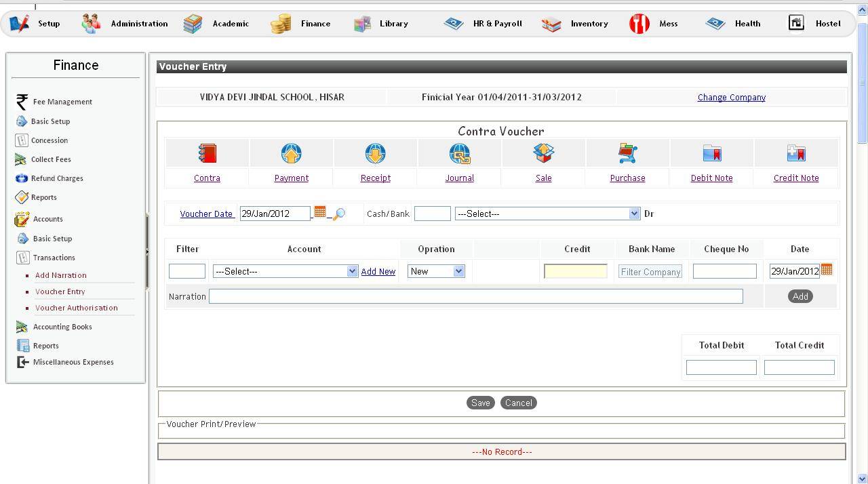
Task: Open Voucher Entry sidebar link
Action: 60,291
